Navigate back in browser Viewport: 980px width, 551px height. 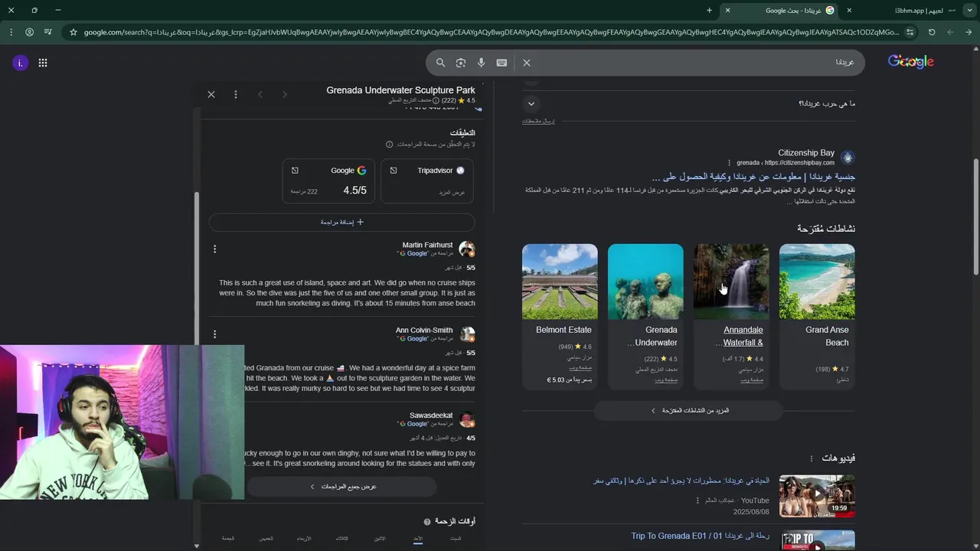pos(969,32)
